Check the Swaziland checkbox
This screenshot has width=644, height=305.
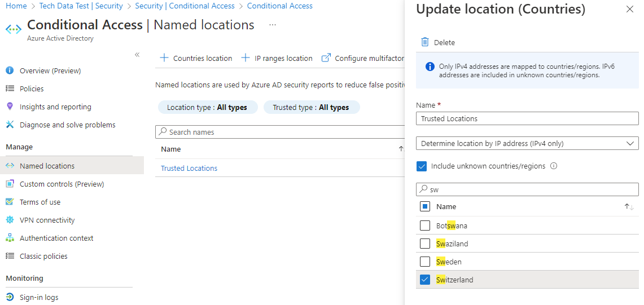[425, 244]
